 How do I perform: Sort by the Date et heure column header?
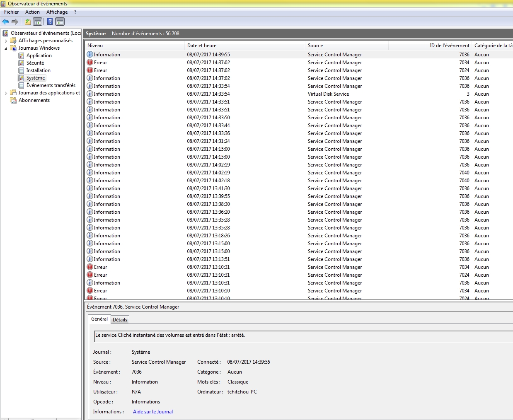point(245,46)
